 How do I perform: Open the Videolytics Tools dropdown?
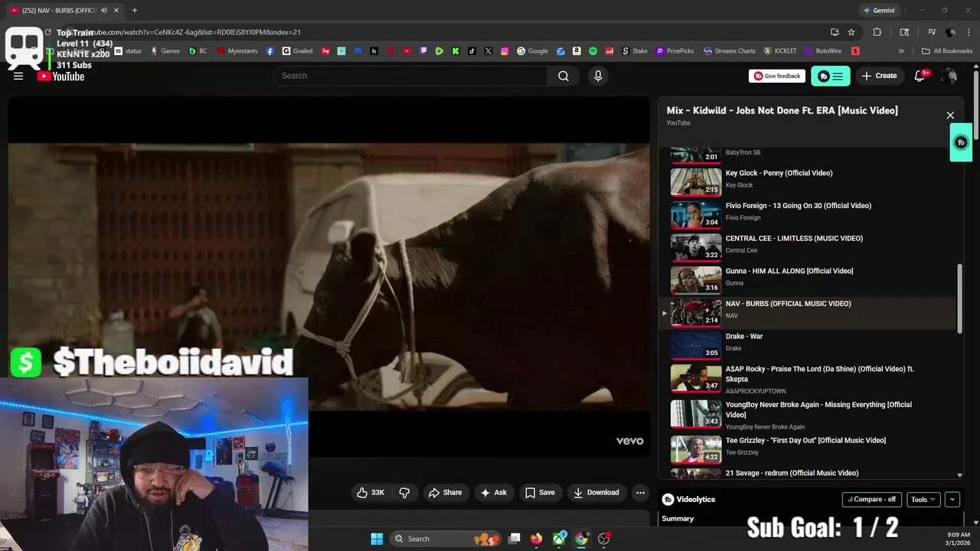[923, 499]
